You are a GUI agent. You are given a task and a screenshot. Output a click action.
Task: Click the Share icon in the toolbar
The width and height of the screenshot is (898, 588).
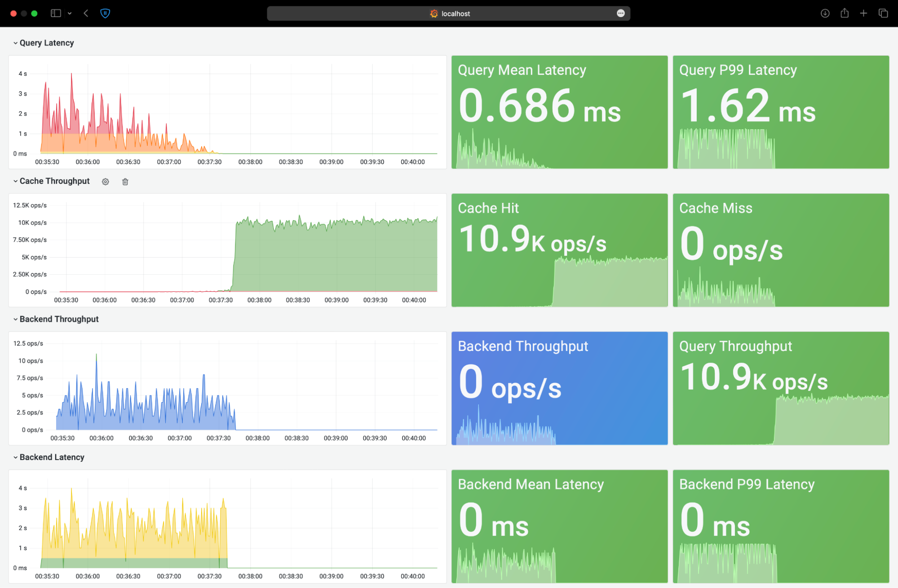[x=844, y=13]
